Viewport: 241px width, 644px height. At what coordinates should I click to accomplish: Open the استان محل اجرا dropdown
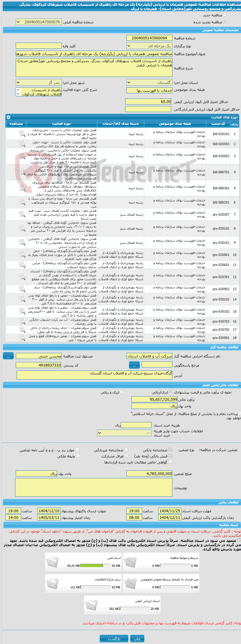click(149, 82)
